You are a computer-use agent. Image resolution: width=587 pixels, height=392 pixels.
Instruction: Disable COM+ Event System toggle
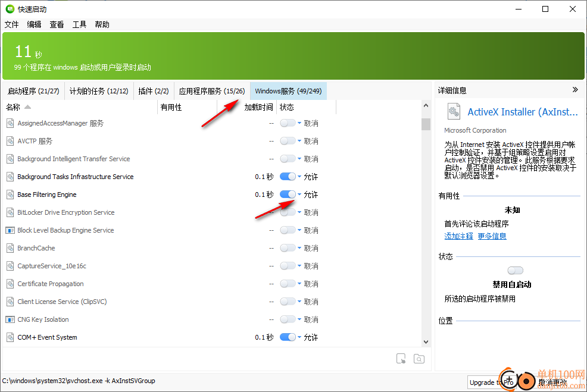pyautogui.click(x=288, y=337)
